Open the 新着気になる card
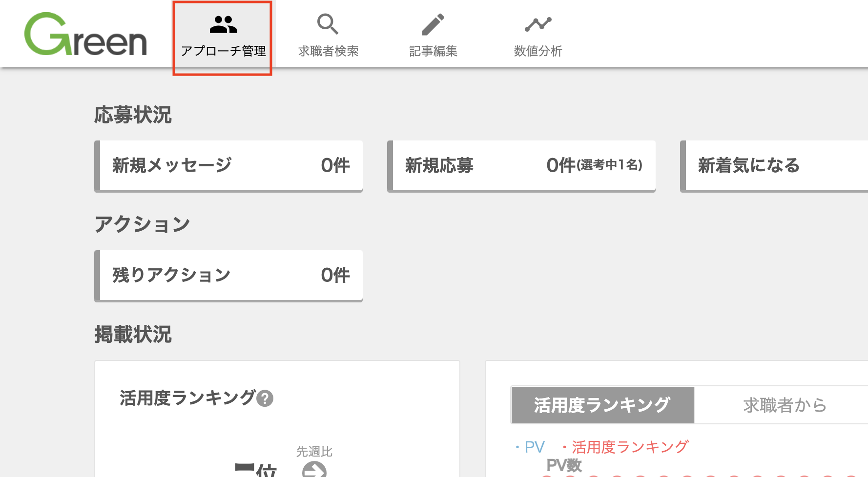 click(x=774, y=166)
